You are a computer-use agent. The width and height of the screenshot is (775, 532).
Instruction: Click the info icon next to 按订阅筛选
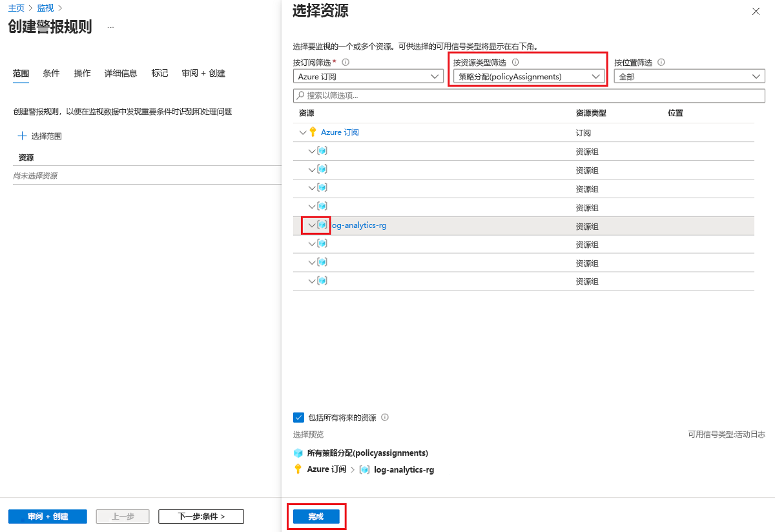(346, 63)
